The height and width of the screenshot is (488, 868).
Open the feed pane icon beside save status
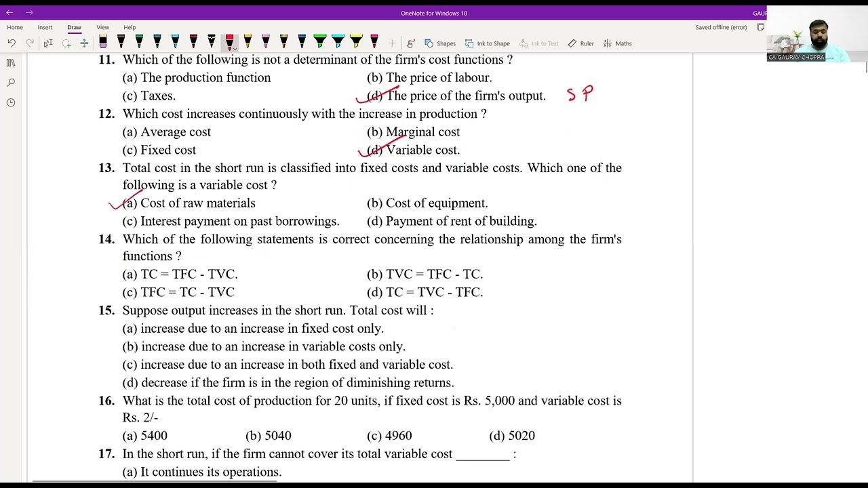coord(761,27)
